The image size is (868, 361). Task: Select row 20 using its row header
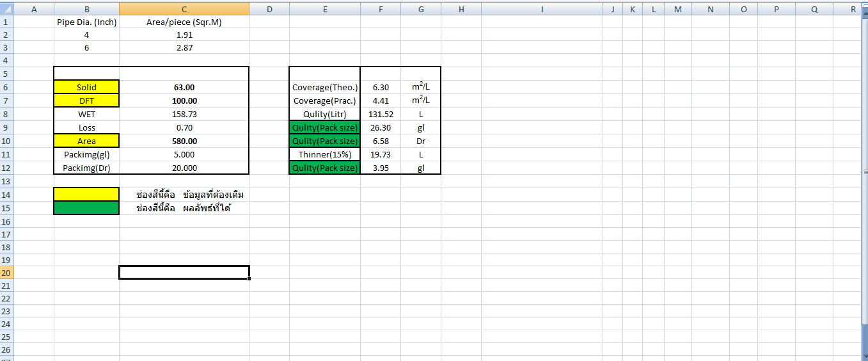coord(6,273)
